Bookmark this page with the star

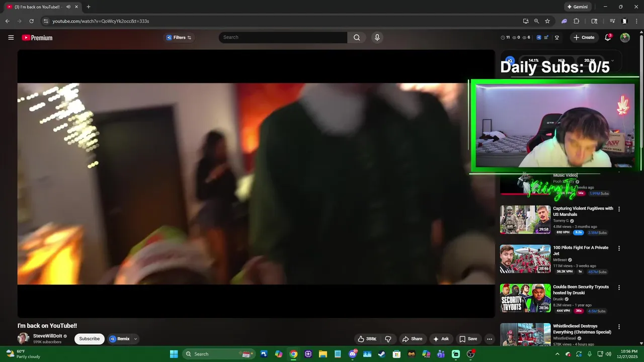[x=547, y=21]
